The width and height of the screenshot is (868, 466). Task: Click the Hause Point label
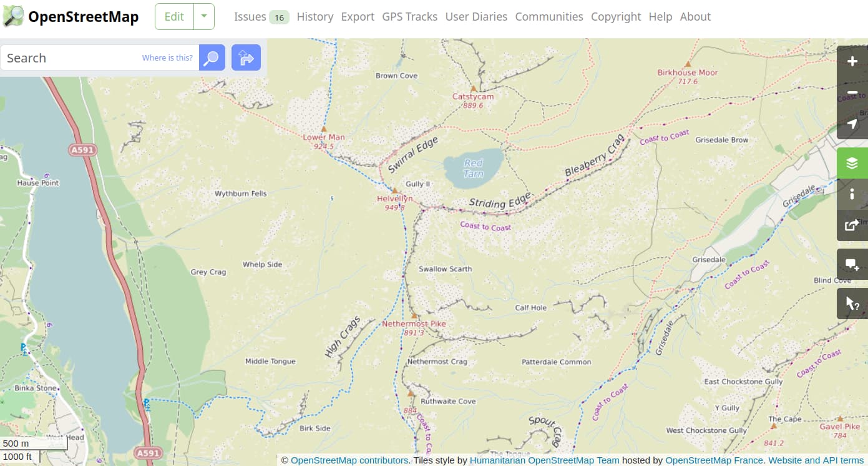37,183
